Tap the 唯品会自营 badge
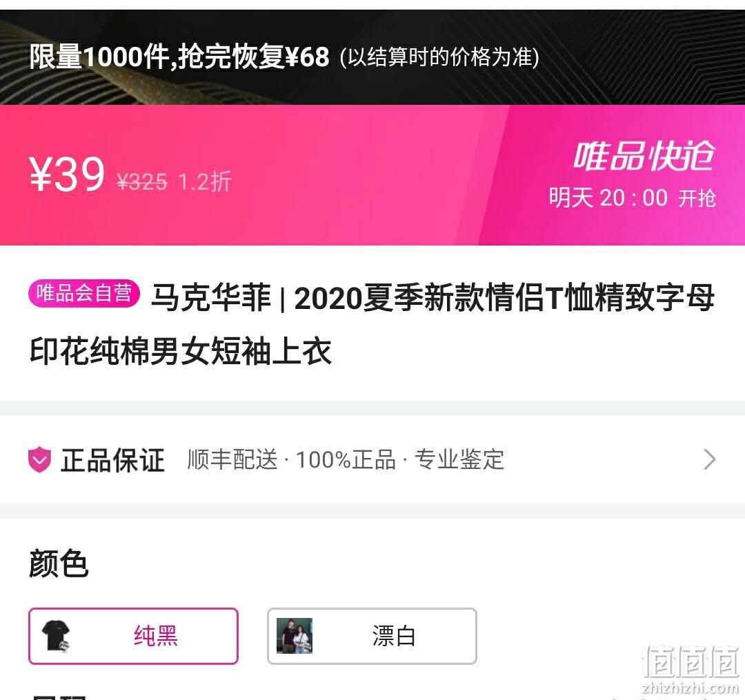Viewport: 745px width, 700px height. pos(84,293)
